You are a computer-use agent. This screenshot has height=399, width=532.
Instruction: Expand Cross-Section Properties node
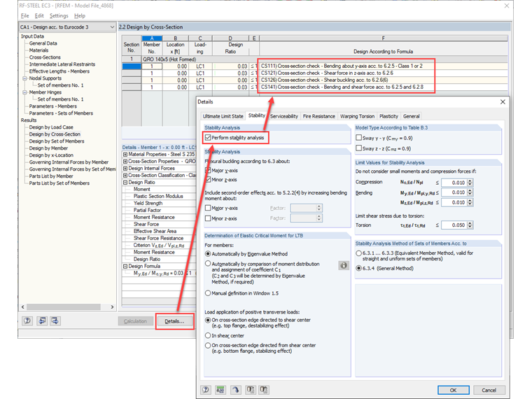(x=125, y=162)
